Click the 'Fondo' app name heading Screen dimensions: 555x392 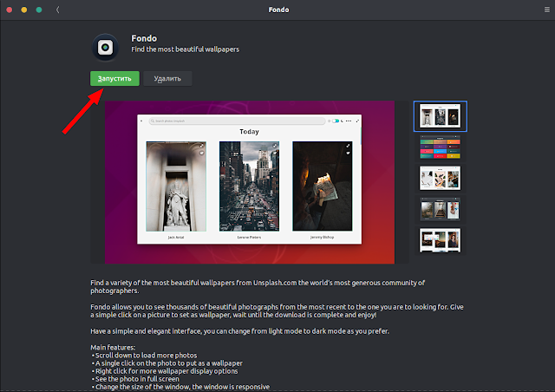pos(144,38)
